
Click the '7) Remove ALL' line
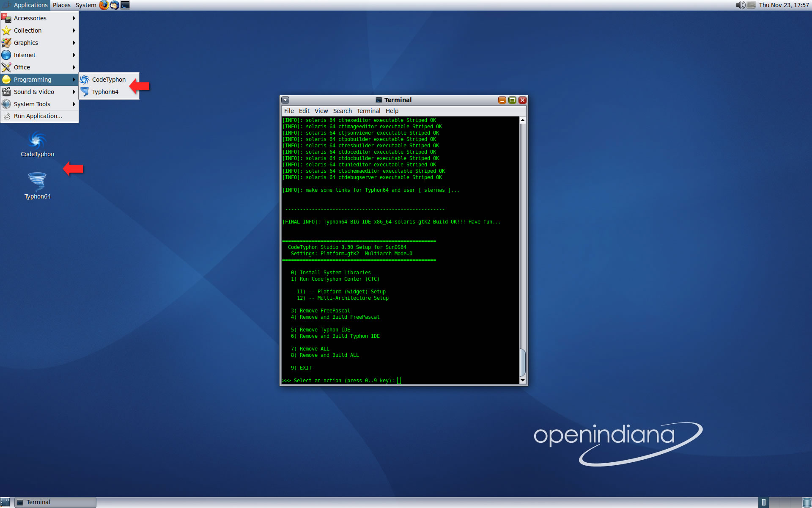click(310, 349)
